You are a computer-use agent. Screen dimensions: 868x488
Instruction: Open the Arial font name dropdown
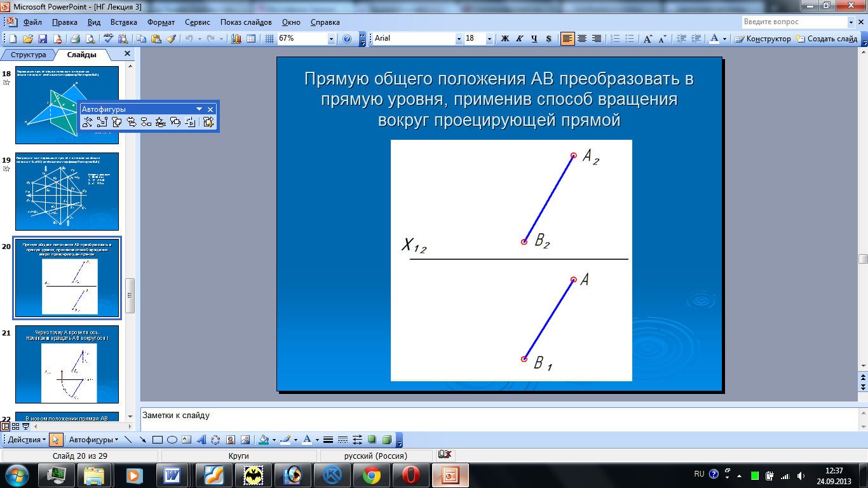[x=459, y=39]
